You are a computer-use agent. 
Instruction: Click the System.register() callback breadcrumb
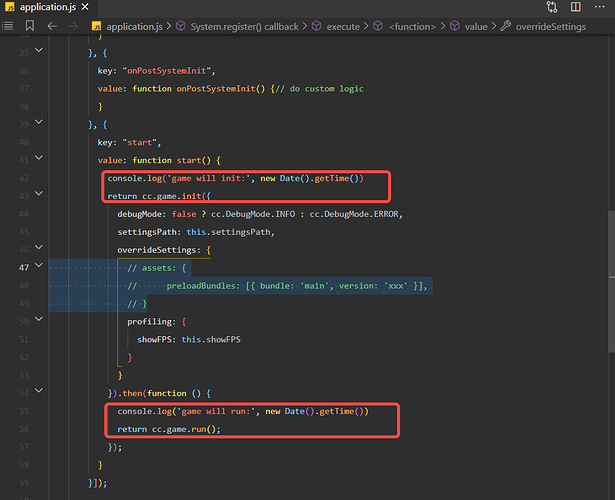pos(244,26)
